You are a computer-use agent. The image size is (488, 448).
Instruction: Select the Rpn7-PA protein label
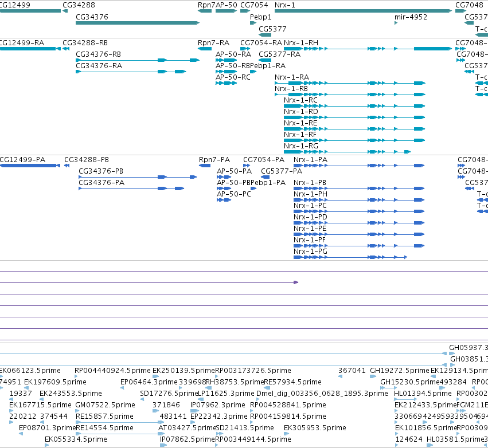point(214,159)
